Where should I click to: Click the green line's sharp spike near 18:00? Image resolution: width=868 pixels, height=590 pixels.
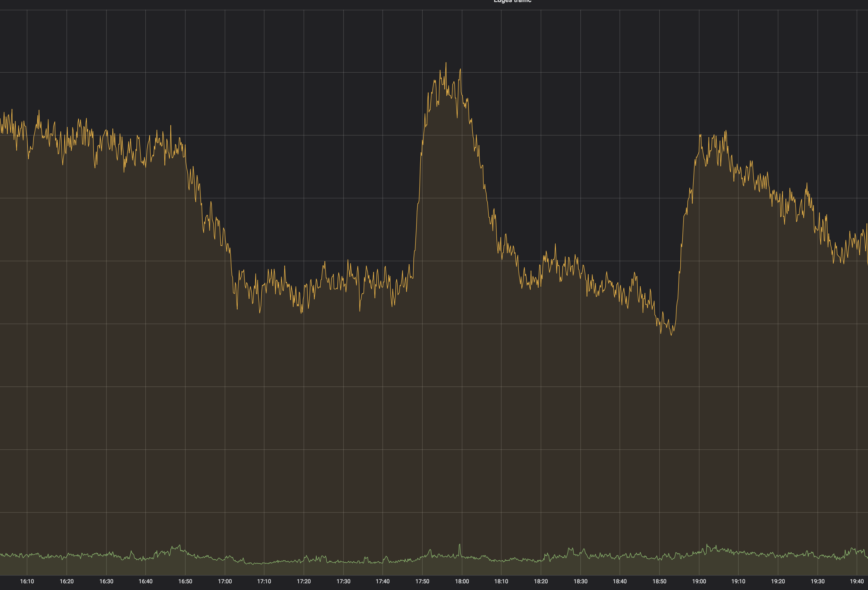(x=460, y=545)
